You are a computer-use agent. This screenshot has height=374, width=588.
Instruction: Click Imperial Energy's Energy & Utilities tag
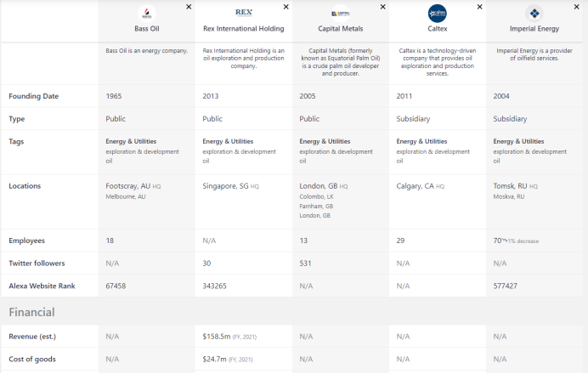pyautogui.click(x=518, y=141)
